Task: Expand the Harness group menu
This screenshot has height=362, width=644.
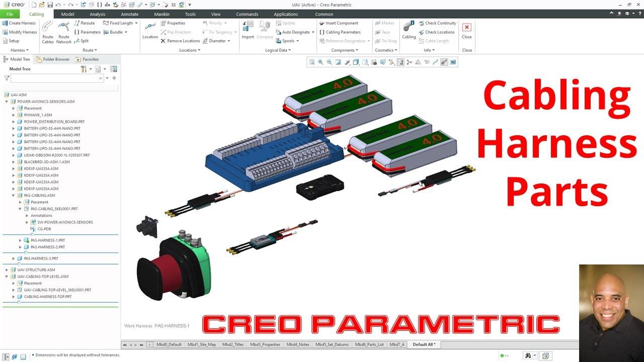Action: (20, 50)
